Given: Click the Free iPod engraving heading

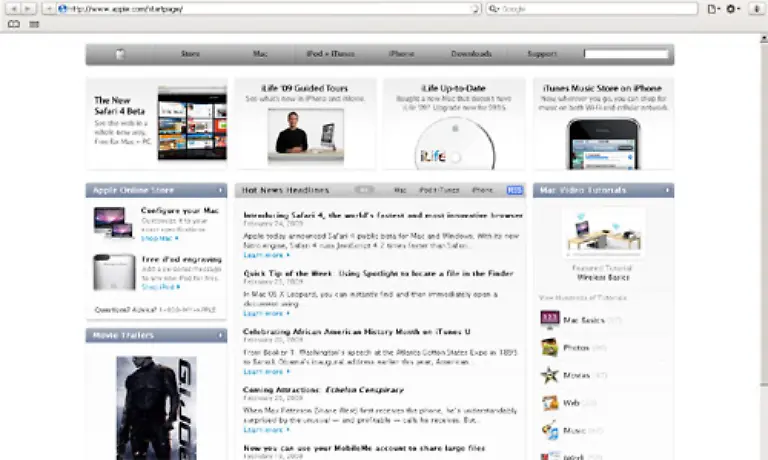Looking at the screenshot, I should (182, 260).
